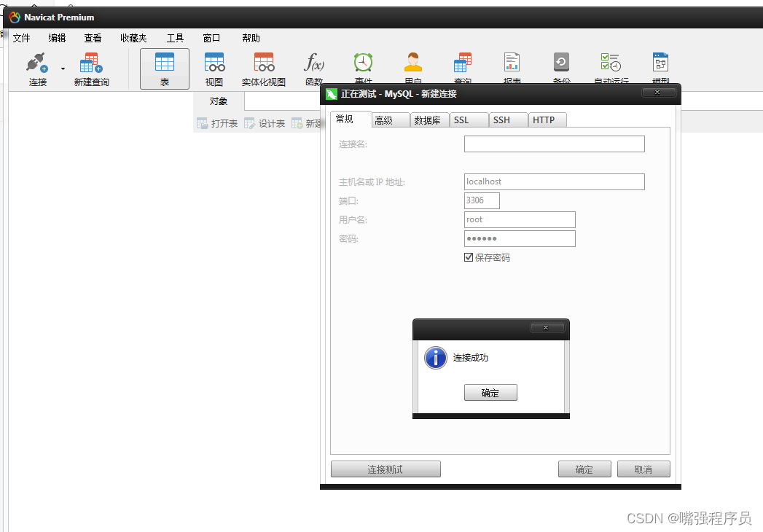Open the Event alarm clock icon
763x532 pixels.
pos(363,62)
